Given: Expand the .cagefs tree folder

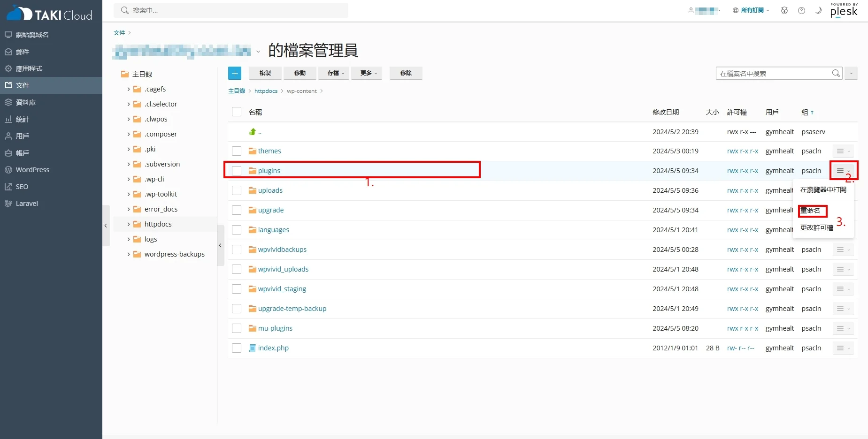Looking at the screenshot, I should [129, 89].
